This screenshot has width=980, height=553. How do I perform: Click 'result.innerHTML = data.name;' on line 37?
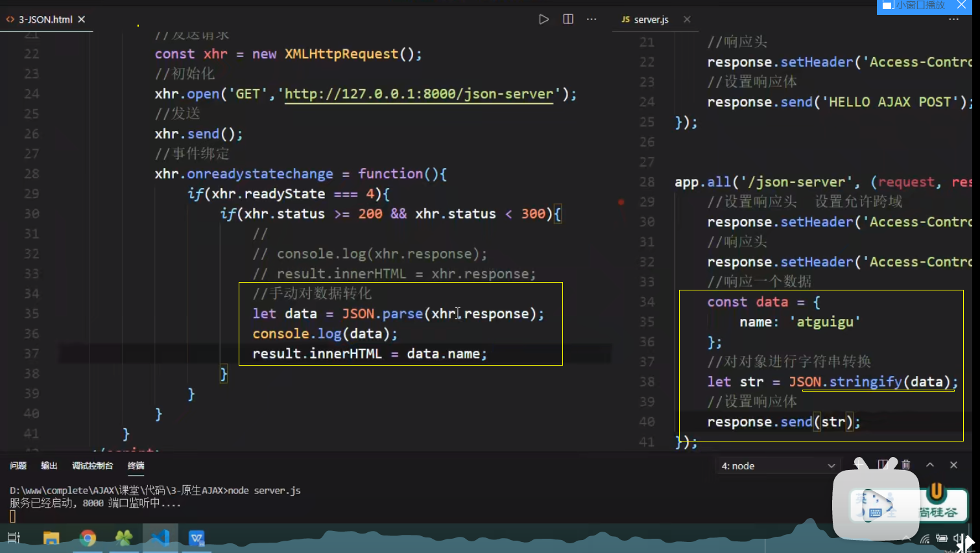tap(370, 354)
